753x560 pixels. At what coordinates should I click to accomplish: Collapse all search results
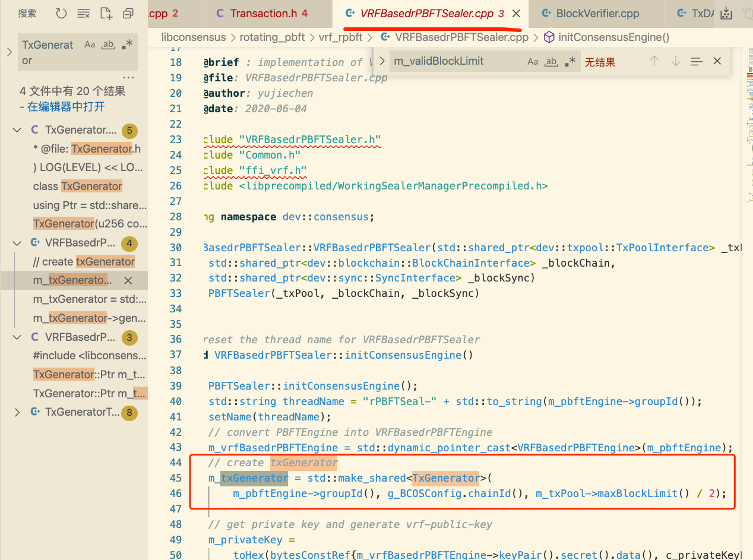click(x=128, y=13)
